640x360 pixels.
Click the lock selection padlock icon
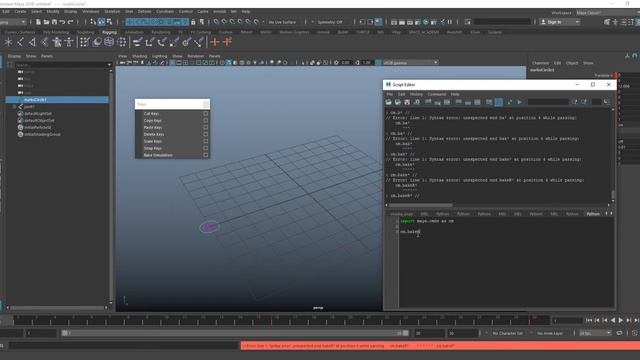(x=193, y=22)
